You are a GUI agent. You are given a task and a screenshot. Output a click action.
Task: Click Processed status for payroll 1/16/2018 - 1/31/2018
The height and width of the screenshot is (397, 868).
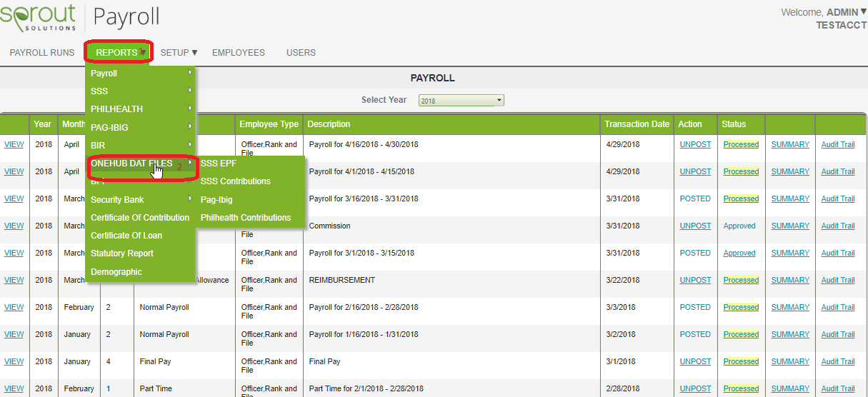click(741, 334)
